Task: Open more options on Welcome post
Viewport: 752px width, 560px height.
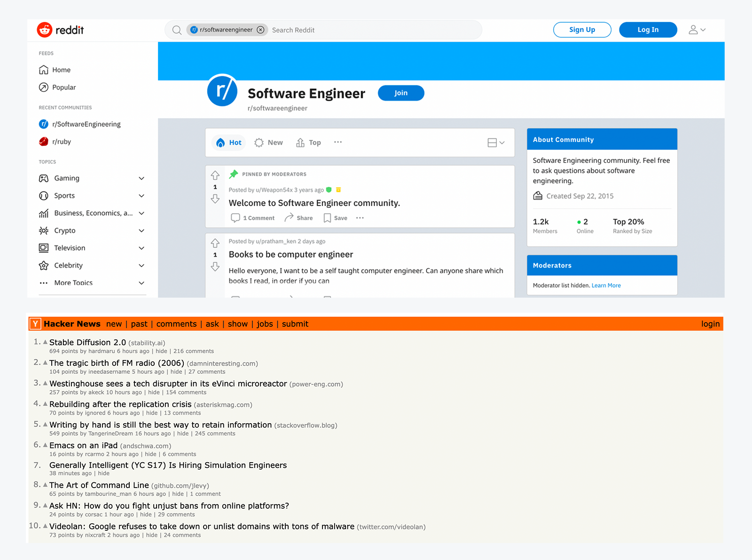Action: pyautogui.click(x=360, y=218)
